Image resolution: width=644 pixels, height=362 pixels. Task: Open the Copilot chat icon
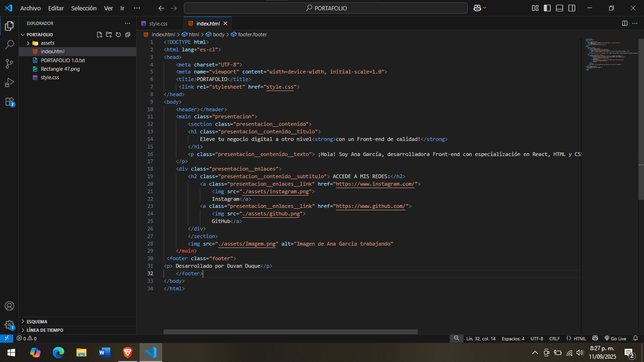pos(477,8)
